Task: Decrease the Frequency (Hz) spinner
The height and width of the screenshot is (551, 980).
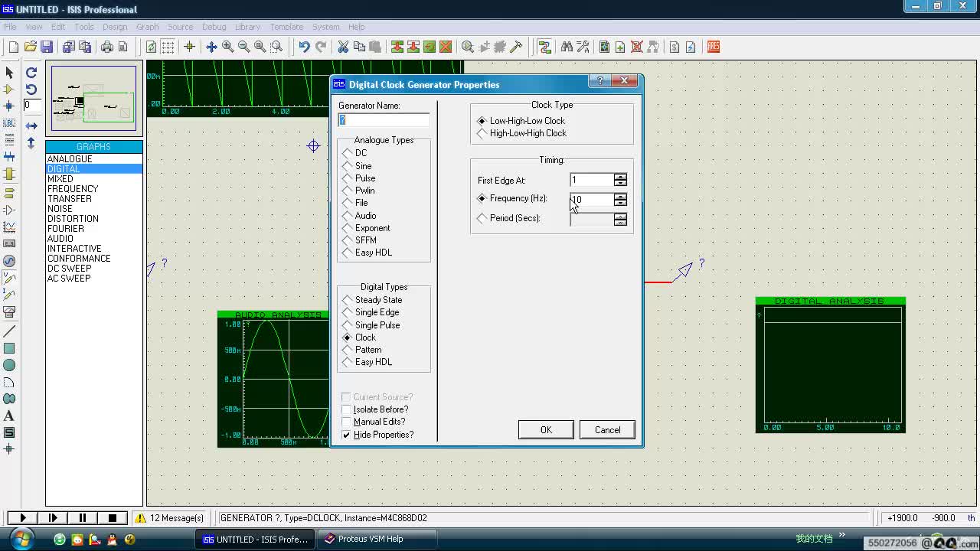Action: [620, 202]
